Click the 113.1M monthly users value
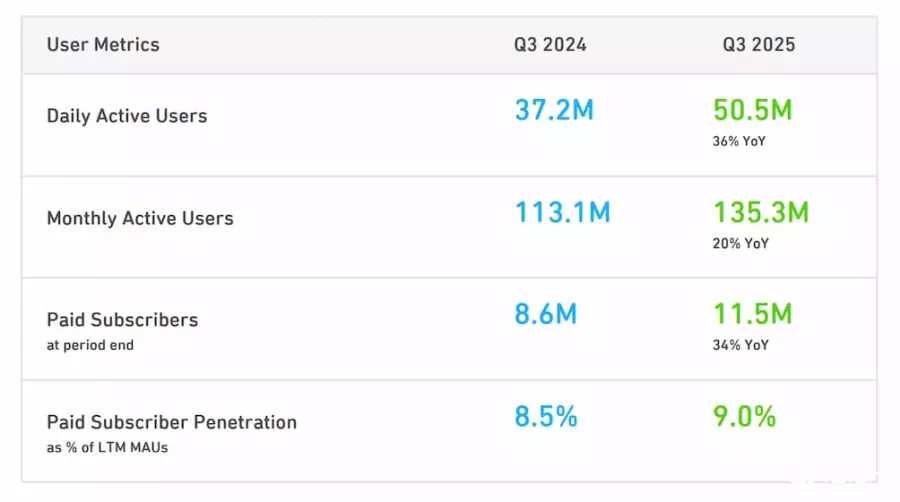Image resolution: width=900 pixels, height=502 pixels. (x=562, y=212)
